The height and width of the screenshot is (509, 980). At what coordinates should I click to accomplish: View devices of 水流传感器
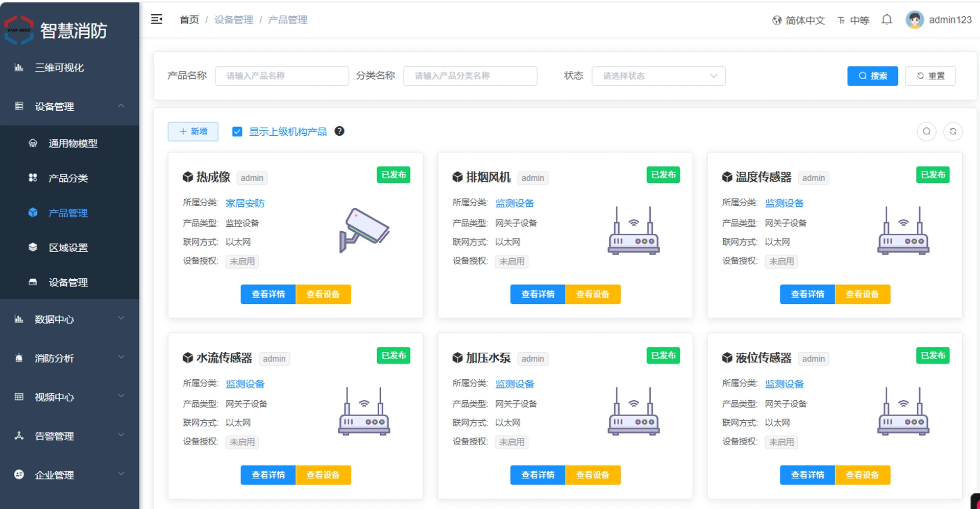(323, 475)
